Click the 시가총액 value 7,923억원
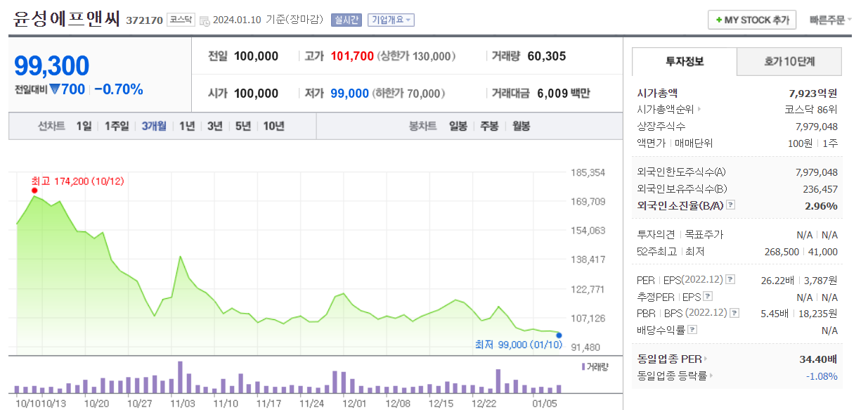868x410 pixels. click(813, 93)
